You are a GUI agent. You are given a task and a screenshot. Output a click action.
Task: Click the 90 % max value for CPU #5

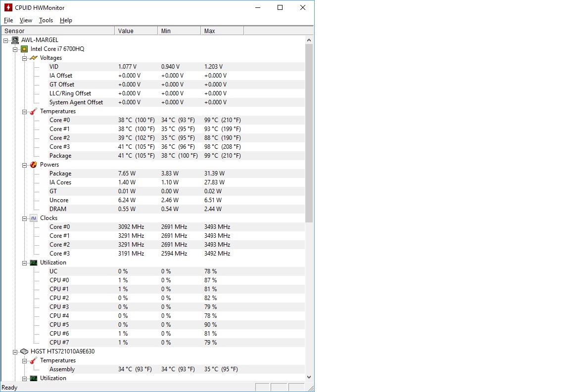coord(210,325)
